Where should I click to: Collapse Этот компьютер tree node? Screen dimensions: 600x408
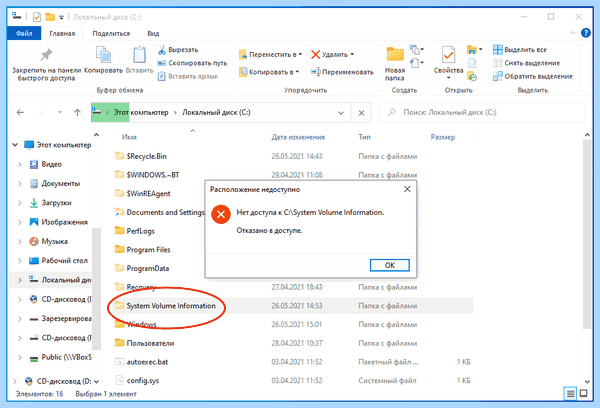click(15, 145)
